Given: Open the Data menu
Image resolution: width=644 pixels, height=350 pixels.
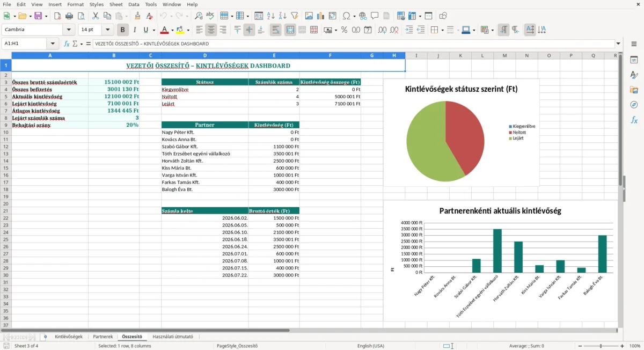Looking at the screenshot, I should [x=134, y=4].
